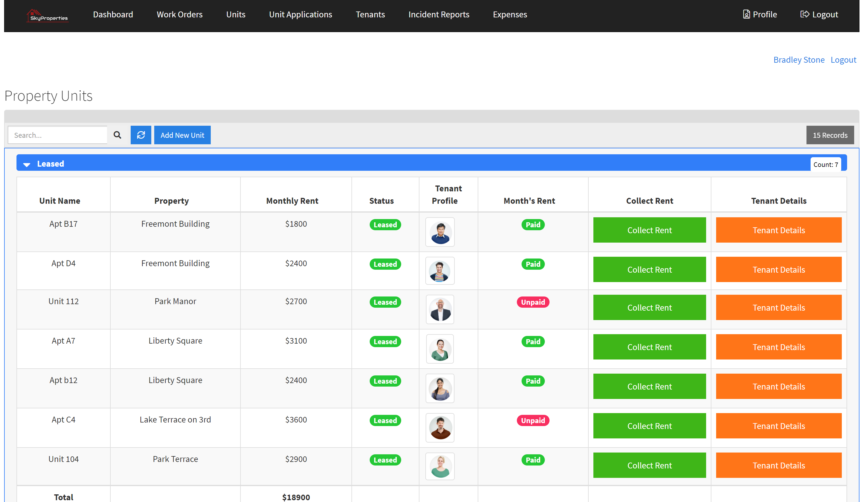Click Paid badge for Apt B17
The height and width of the screenshot is (502, 868).
(x=533, y=225)
